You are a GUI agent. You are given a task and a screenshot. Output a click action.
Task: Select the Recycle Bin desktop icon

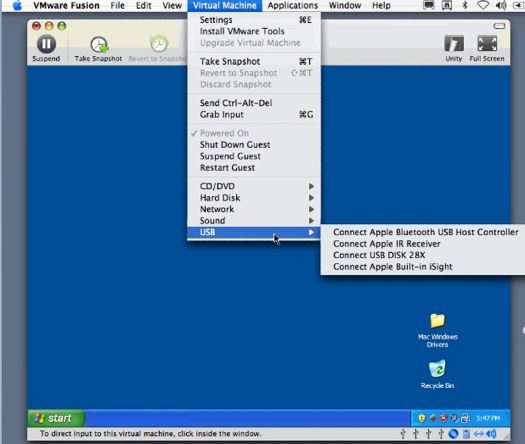click(x=437, y=368)
